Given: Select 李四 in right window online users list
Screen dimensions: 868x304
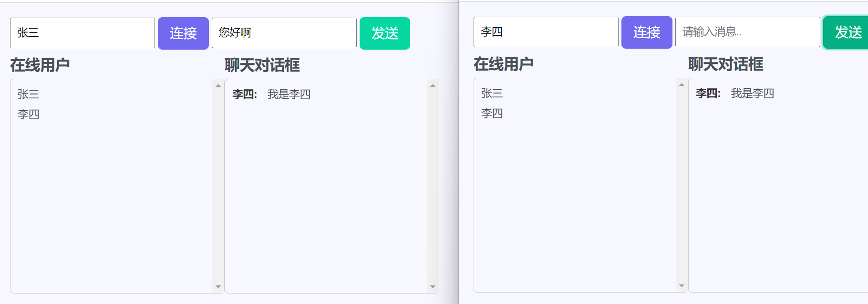Looking at the screenshot, I should [x=492, y=113].
